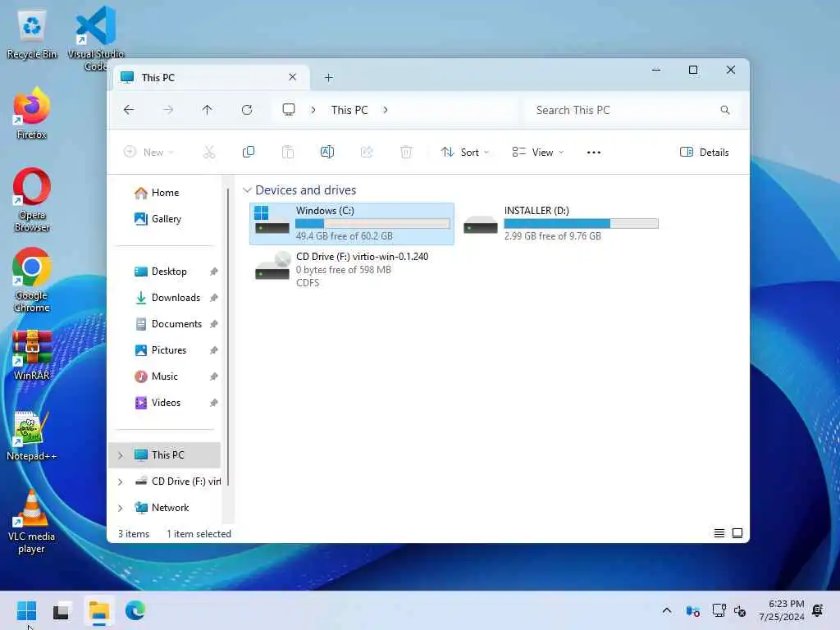Collapse the Devices and drives group
Screen dimensions: 840x630
[x=247, y=190]
